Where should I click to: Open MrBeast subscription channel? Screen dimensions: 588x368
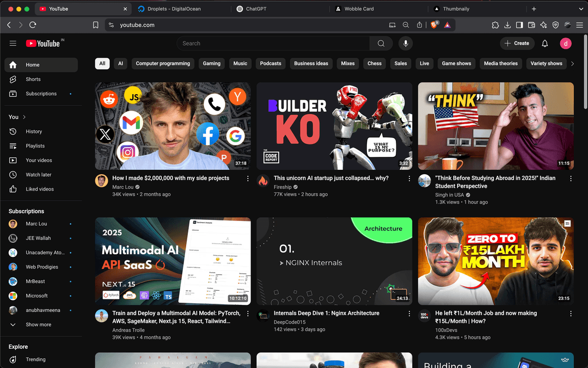(x=41, y=281)
